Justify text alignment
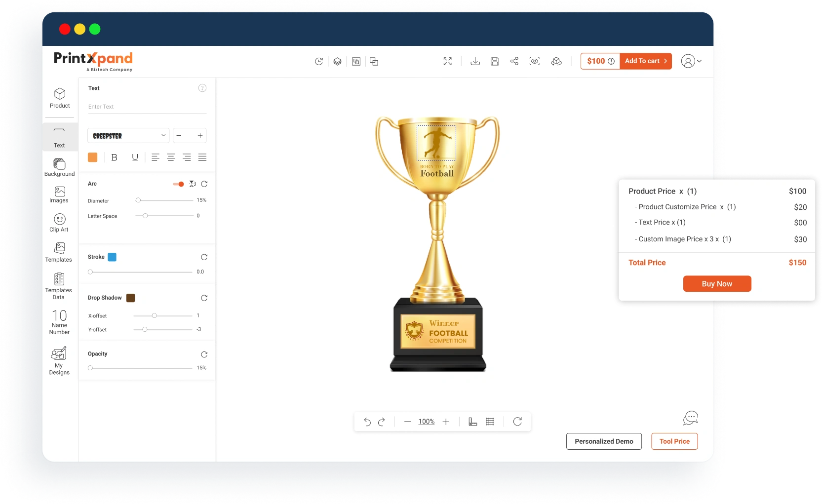This screenshot has height=504, width=822. pos(202,157)
